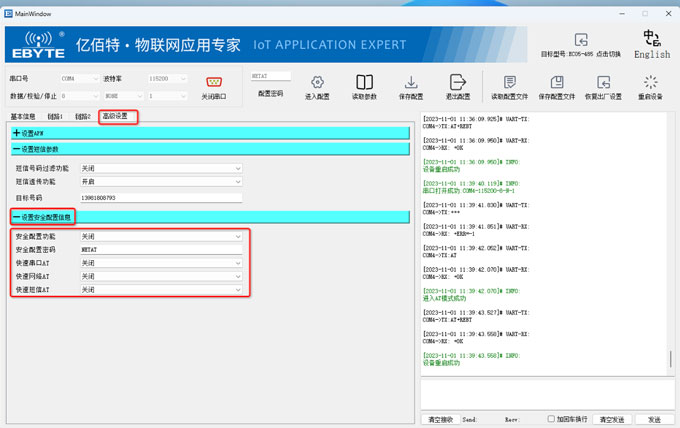Collapse the 设置短信参数 section
This screenshot has width=680, height=428.
[17, 148]
